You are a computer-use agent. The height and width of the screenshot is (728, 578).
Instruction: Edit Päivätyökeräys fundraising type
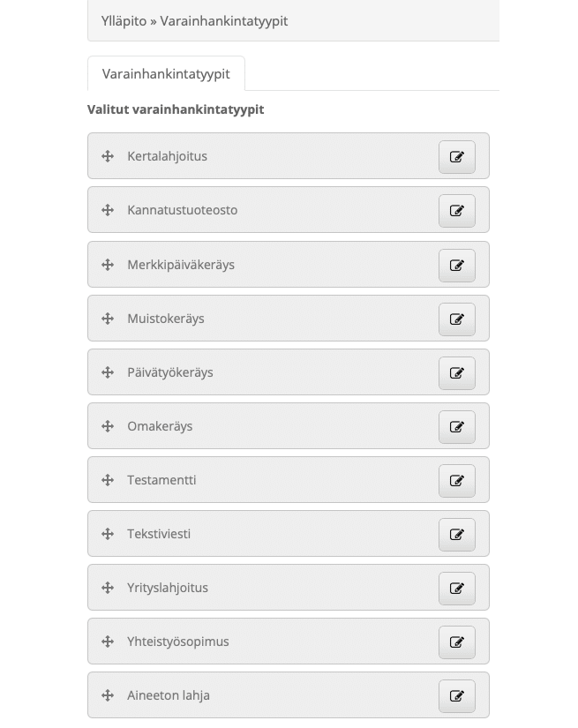(x=456, y=373)
